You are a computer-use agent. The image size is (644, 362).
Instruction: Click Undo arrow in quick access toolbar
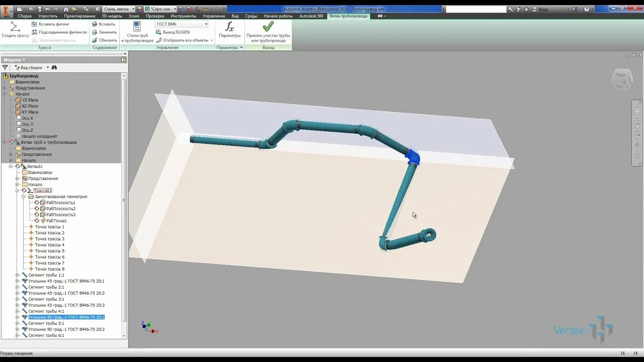point(47,9)
